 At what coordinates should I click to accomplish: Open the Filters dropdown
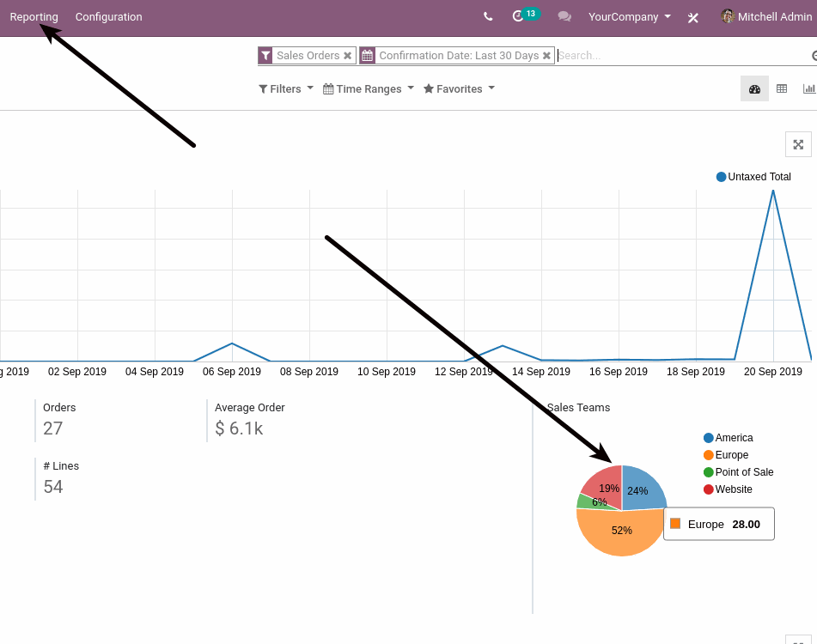click(x=284, y=88)
